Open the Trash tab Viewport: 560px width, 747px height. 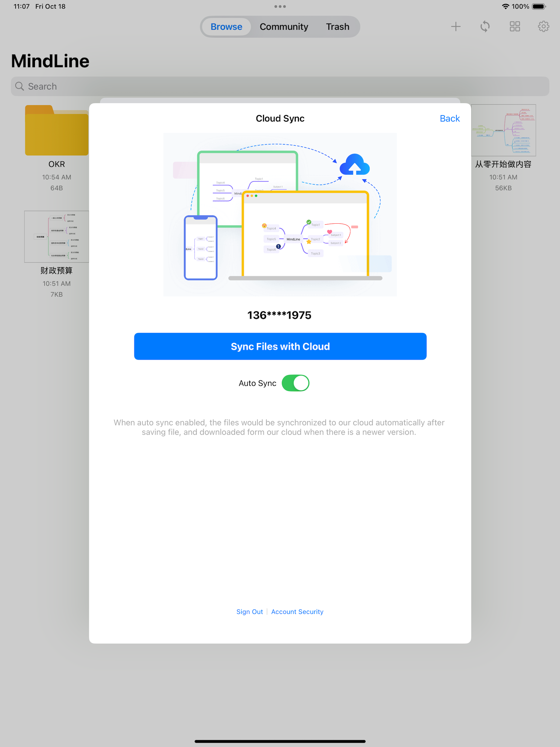pyautogui.click(x=337, y=27)
